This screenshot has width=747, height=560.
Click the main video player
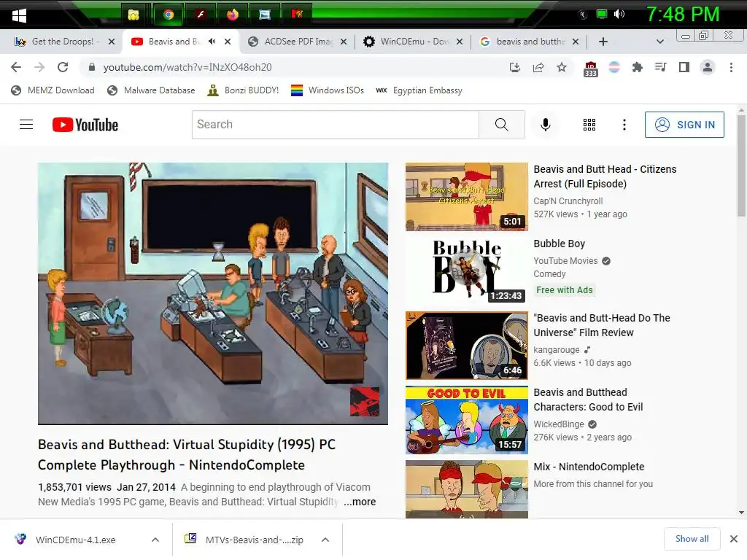213,293
